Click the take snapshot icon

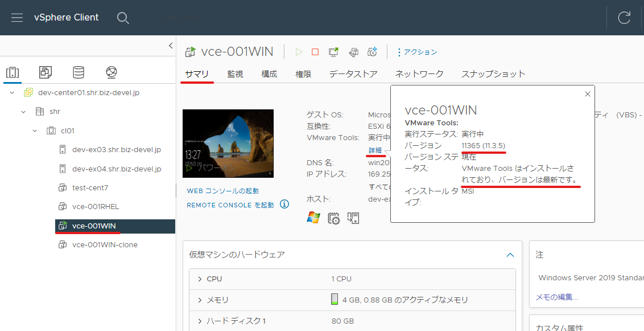click(373, 52)
